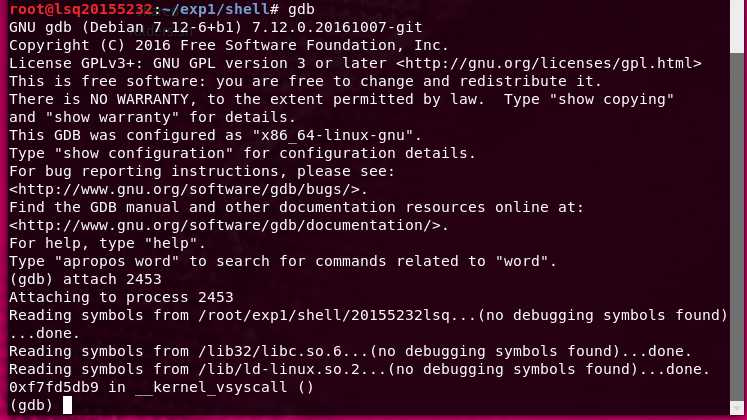Viewport: 747px width, 420px height.
Task: Open the gdb/documentation URL
Action: click(x=225, y=225)
